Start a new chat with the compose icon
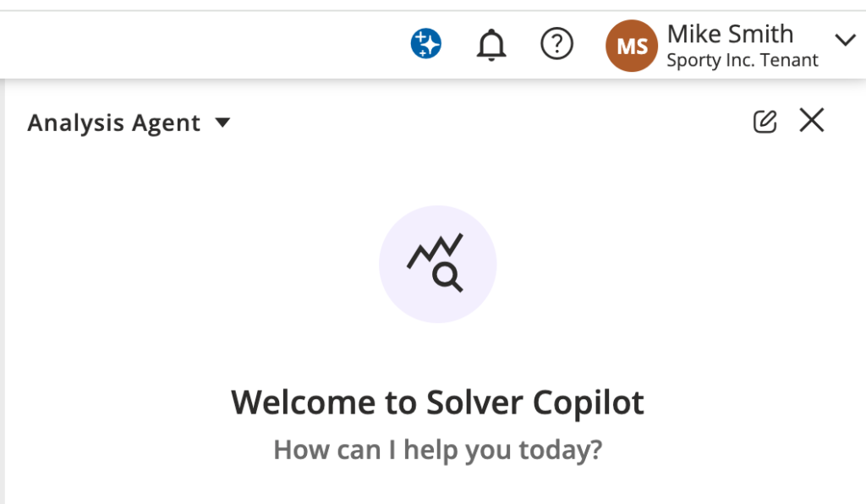This screenshot has height=504, width=866. coord(765,122)
